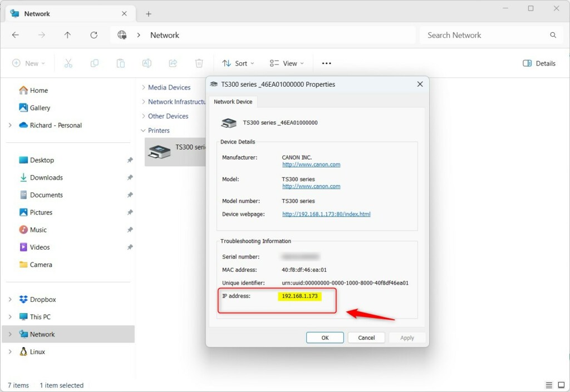The image size is (570, 392).
Task: Click the Share icon in the toolbar
Action: [173, 63]
